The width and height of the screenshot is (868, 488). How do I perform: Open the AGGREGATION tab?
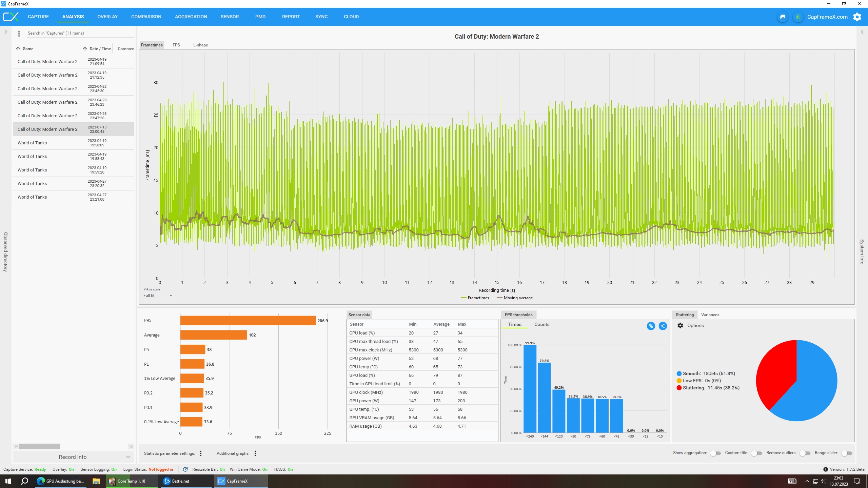click(191, 17)
